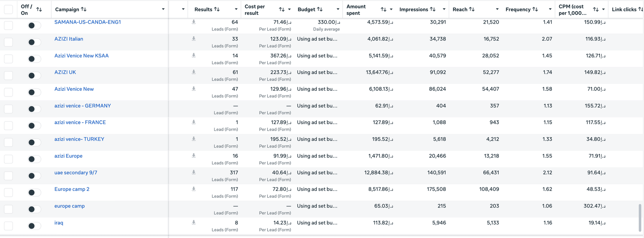Open azizi venice - GERMANY campaign link
644x238 pixels.
83,106
